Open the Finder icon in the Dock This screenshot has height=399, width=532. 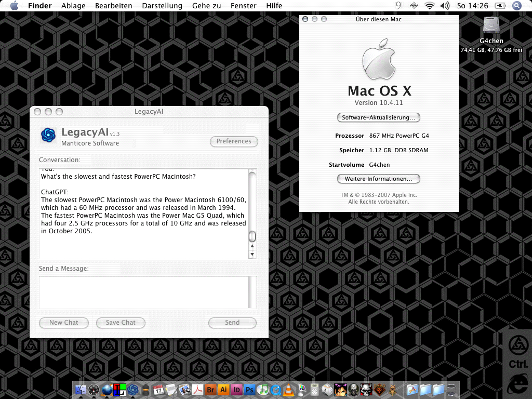click(81, 390)
